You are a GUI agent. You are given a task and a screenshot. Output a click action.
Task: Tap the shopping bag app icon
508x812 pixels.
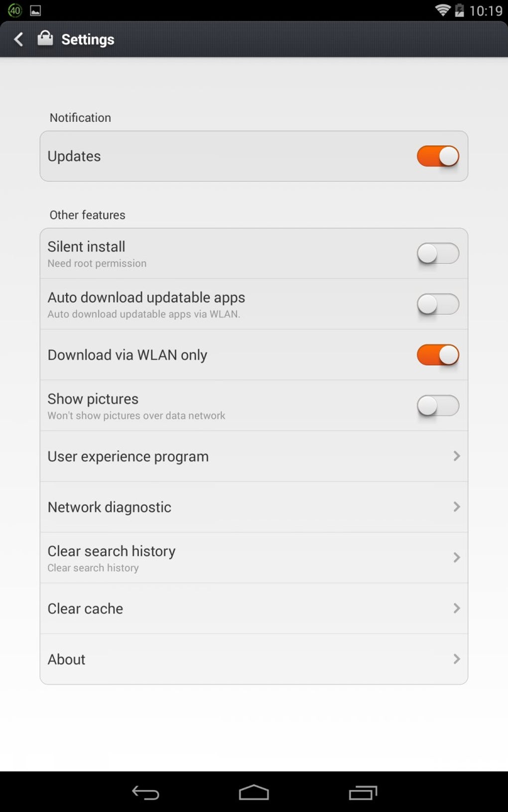click(x=45, y=38)
